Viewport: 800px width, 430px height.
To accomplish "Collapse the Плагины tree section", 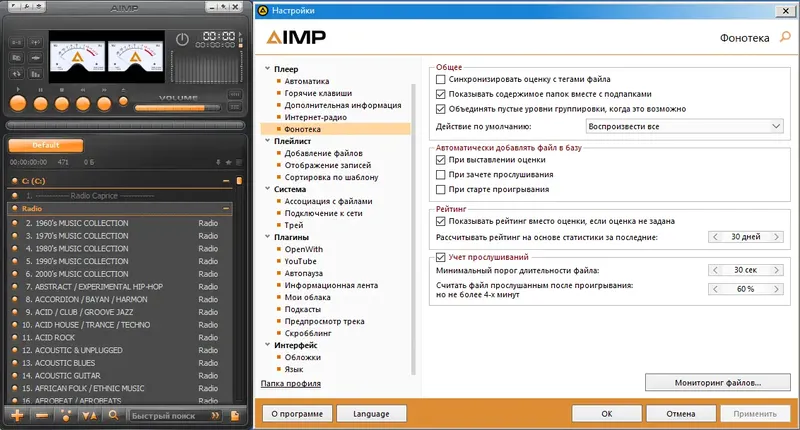I will (267, 237).
